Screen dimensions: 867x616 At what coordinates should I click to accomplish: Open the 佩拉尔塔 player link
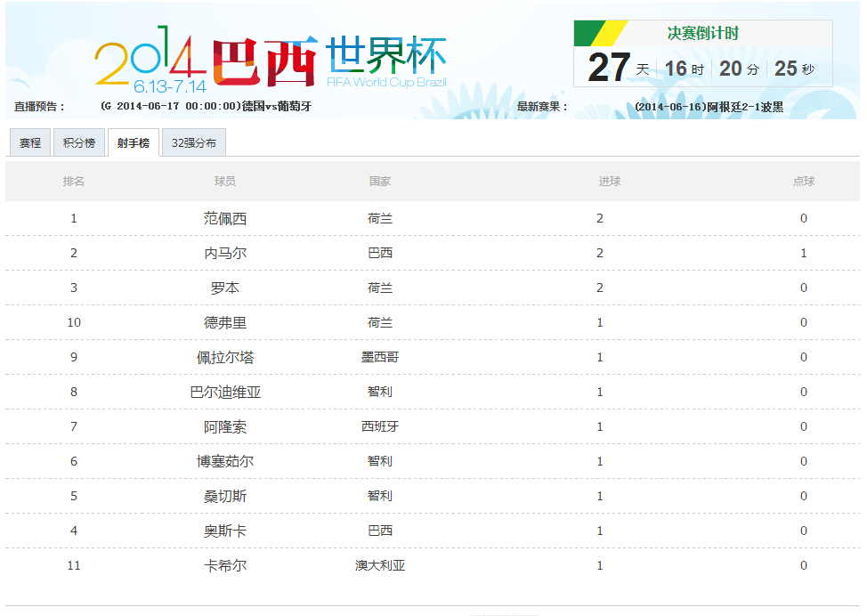[227, 356]
